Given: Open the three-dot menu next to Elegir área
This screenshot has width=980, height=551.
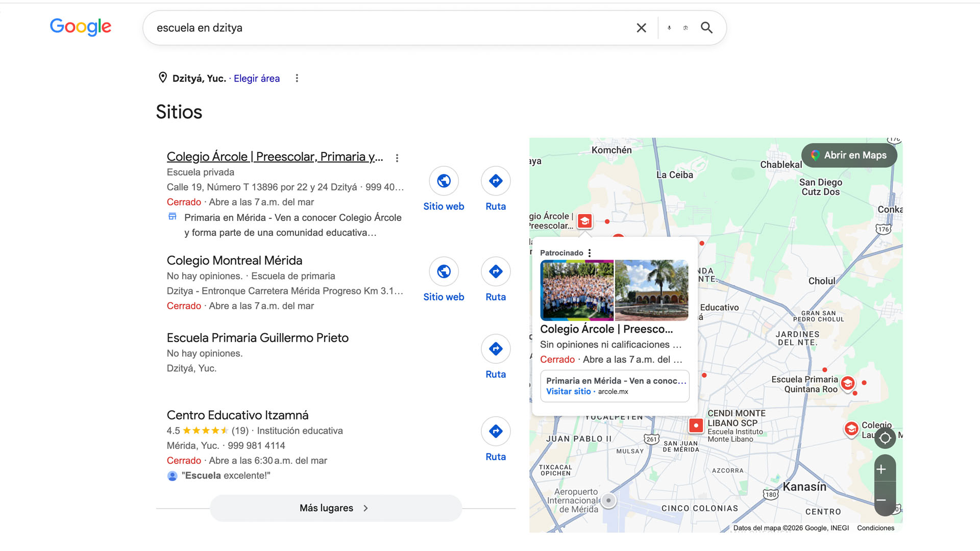Looking at the screenshot, I should click(297, 78).
